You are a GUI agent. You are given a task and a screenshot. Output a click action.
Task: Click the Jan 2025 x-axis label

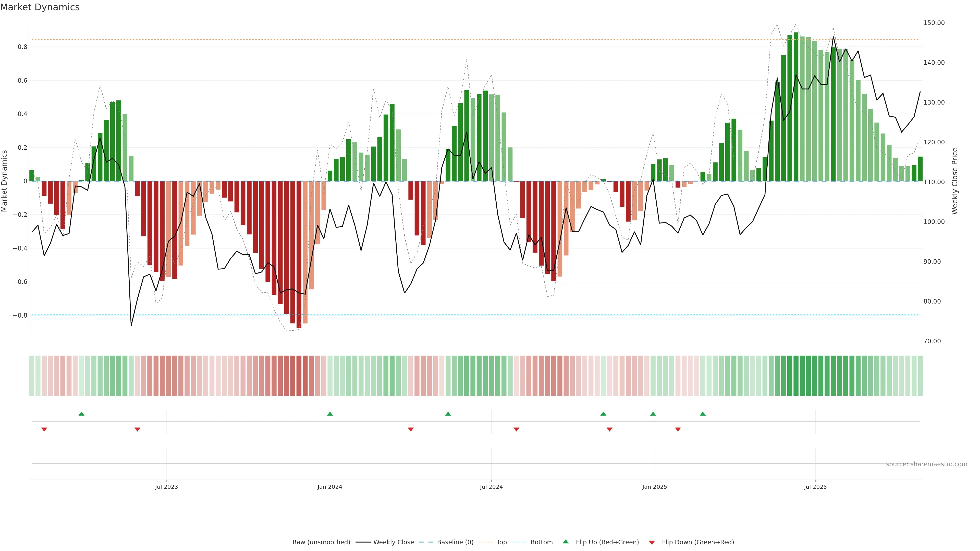[654, 487]
